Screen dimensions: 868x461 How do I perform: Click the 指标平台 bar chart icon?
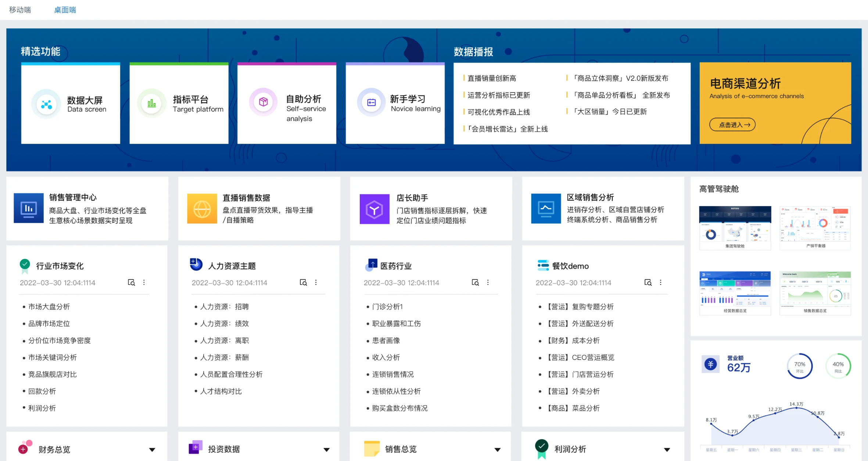(151, 104)
